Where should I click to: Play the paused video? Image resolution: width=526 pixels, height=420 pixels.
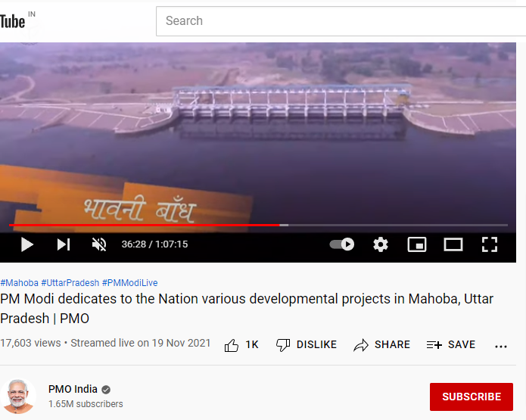[x=27, y=244]
